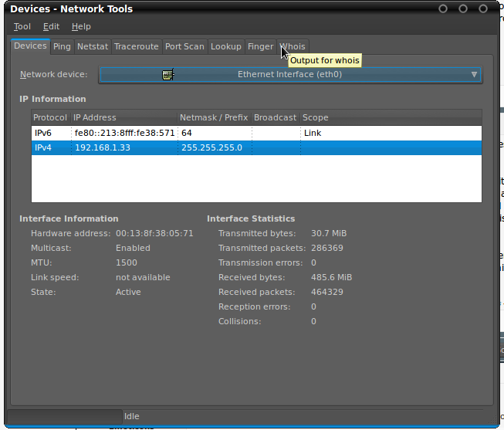
Task: Switch to the Ping tab
Action: point(62,46)
